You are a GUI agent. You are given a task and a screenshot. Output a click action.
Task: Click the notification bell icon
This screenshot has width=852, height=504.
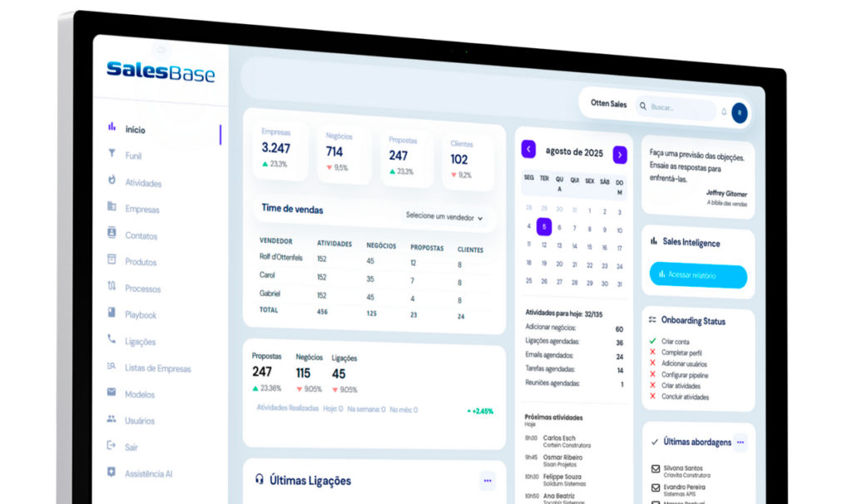pos(723,111)
